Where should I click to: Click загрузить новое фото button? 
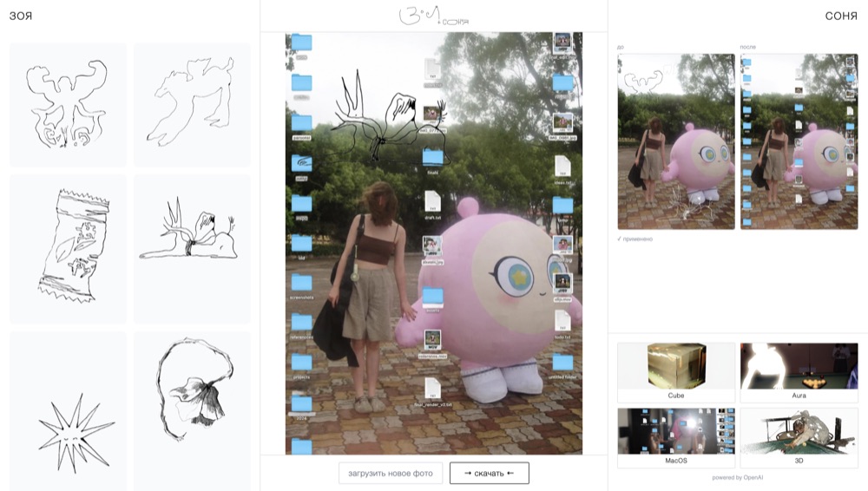(x=391, y=474)
